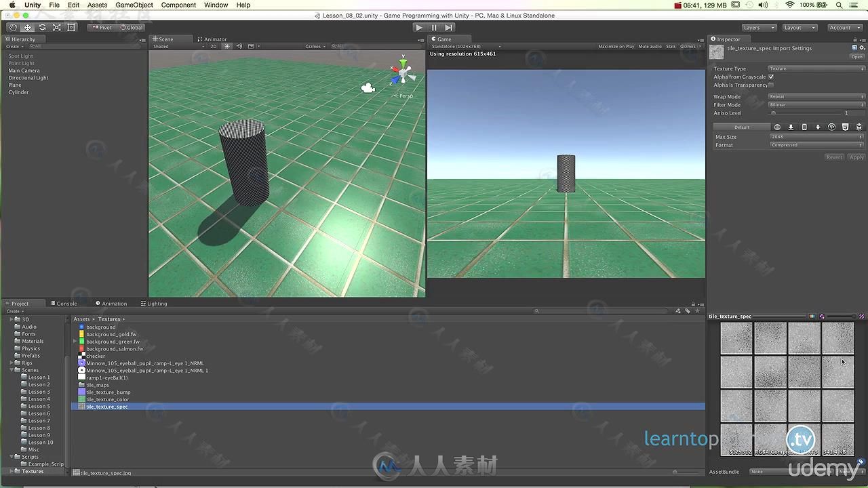The image size is (868, 488).
Task: Toggle Mute audio in Game view
Action: click(x=650, y=47)
